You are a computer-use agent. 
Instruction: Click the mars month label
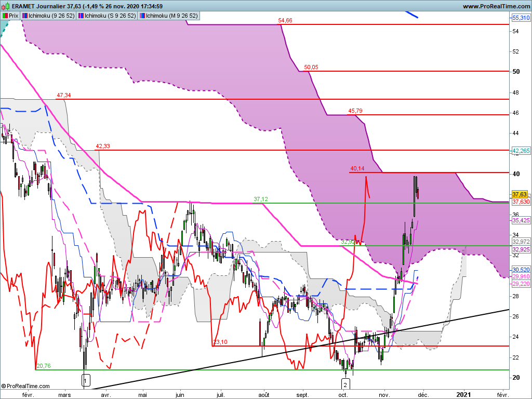tap(64, 395)
